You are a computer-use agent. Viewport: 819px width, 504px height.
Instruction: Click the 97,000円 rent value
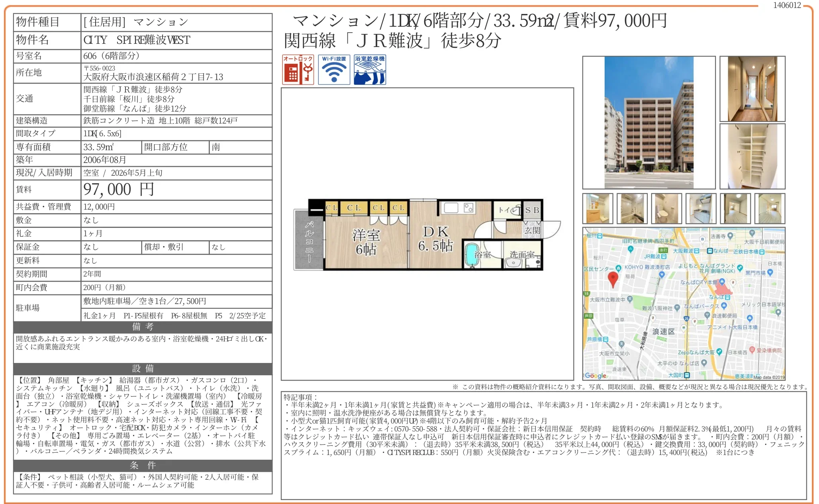pyautogui.click(x=118, y=190)
